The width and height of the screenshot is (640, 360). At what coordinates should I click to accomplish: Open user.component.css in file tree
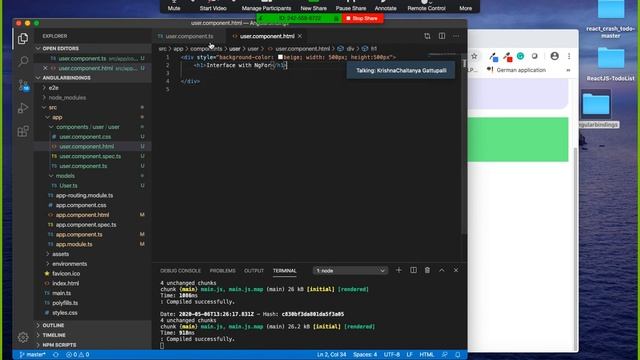(x=85, y=137)
